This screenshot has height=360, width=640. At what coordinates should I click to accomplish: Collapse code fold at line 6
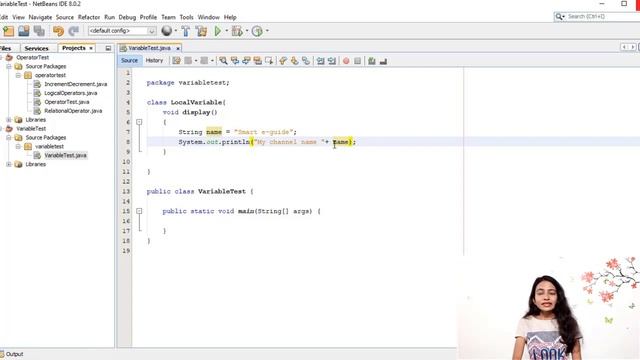coord(139,122)
